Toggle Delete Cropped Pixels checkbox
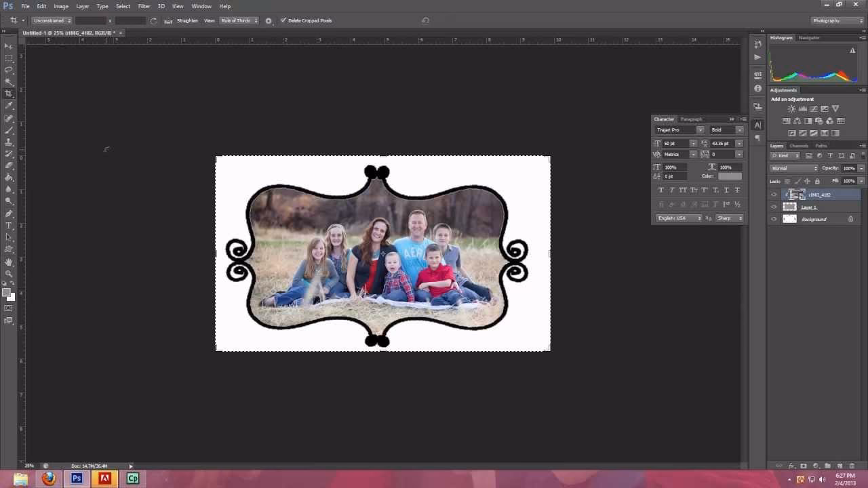 284,20
